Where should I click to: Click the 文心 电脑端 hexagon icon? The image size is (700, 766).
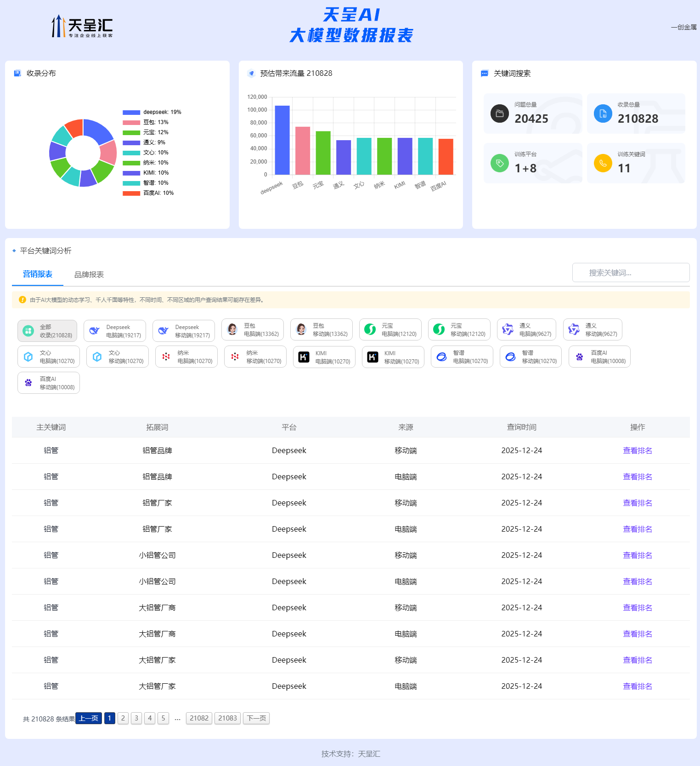28,357
